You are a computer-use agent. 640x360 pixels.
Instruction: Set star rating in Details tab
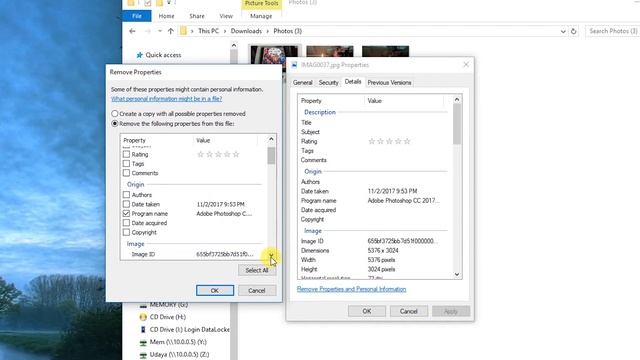coord(389,141)
